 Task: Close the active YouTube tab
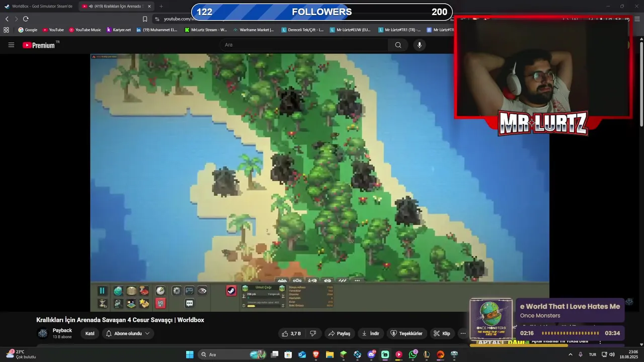tap(149, 6)
